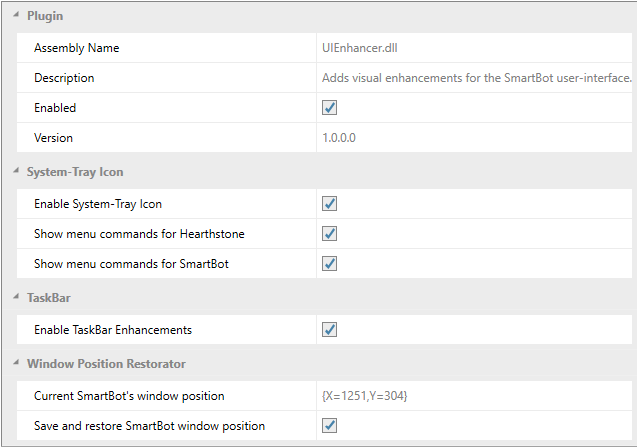
Task: Toggle the plugin Enabled checkbox
Action: (329, 108)
